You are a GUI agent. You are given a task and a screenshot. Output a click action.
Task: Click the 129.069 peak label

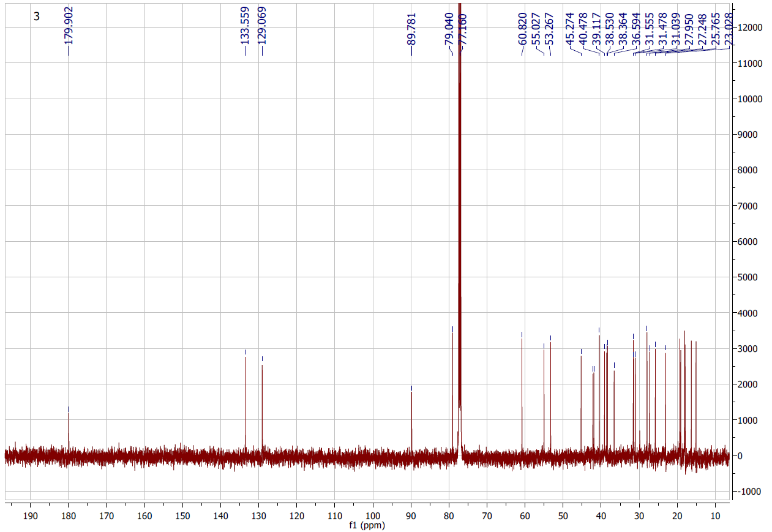click(x=262, y=25)
